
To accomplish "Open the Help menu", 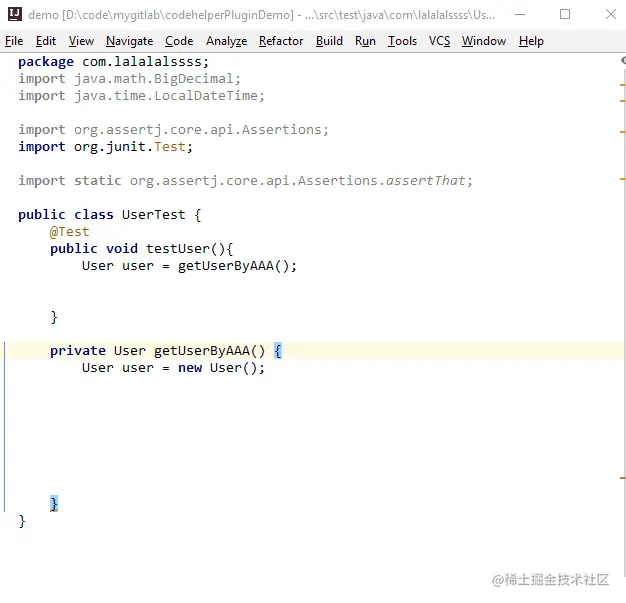I will coord(531,41).
